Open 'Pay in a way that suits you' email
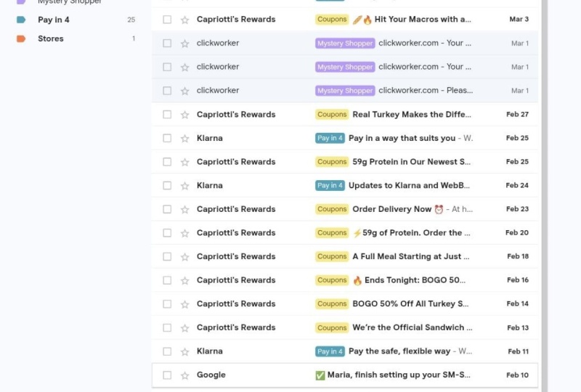This screenshot has height=392, width=581. click(x=402, y=138)
